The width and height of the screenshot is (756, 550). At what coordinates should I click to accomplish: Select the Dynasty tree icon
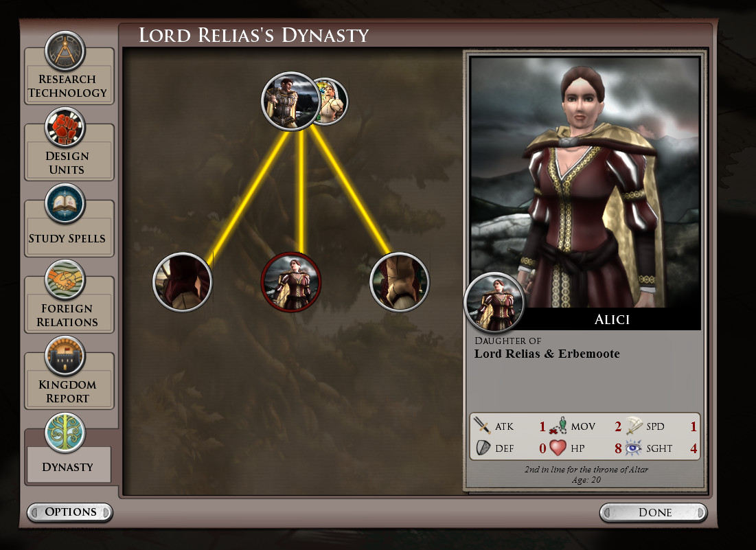pos(65,433)
